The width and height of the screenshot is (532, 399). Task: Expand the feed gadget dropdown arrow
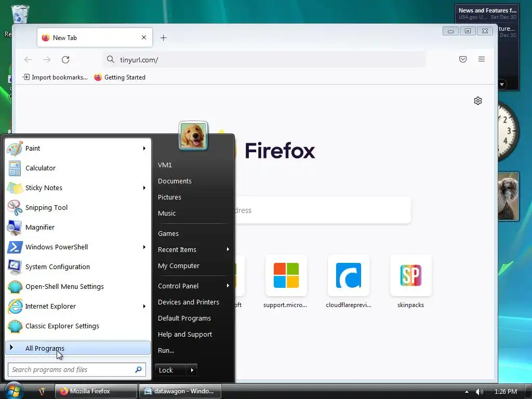pos(502,84)
